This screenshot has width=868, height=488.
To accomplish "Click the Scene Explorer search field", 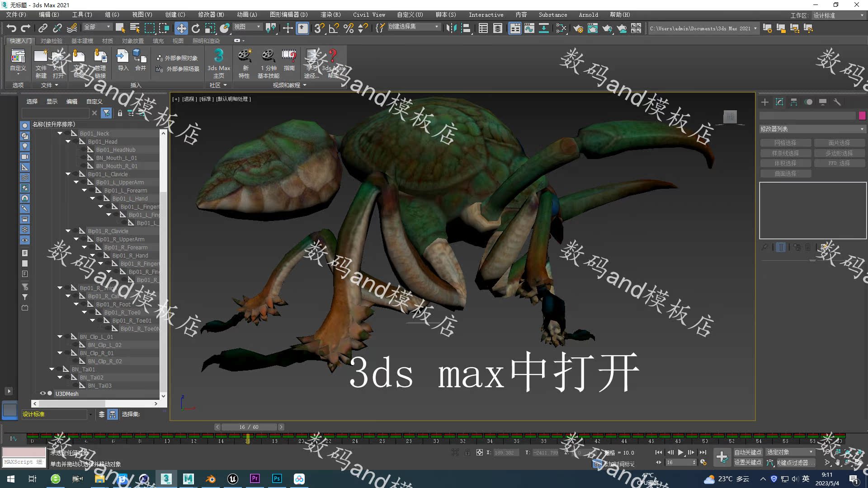I will (x=55, y=113).
